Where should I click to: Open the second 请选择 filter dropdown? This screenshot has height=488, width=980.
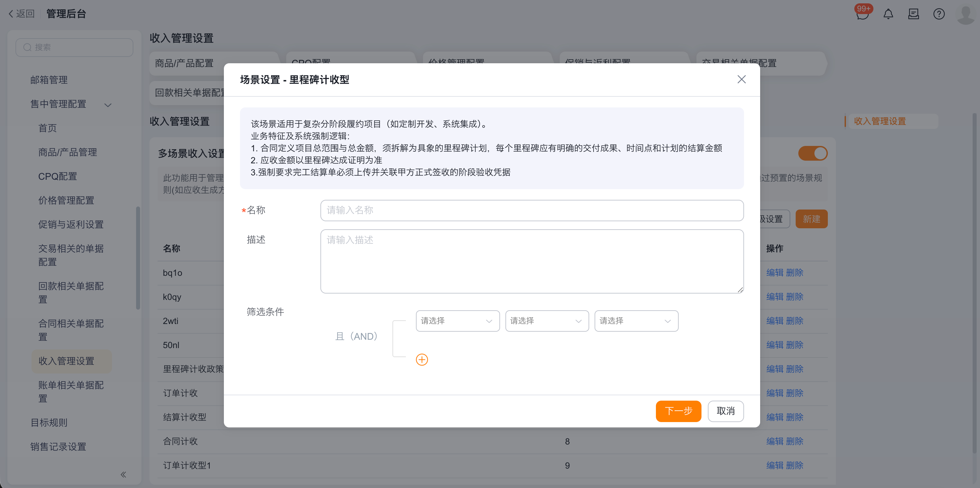[547, 321]
